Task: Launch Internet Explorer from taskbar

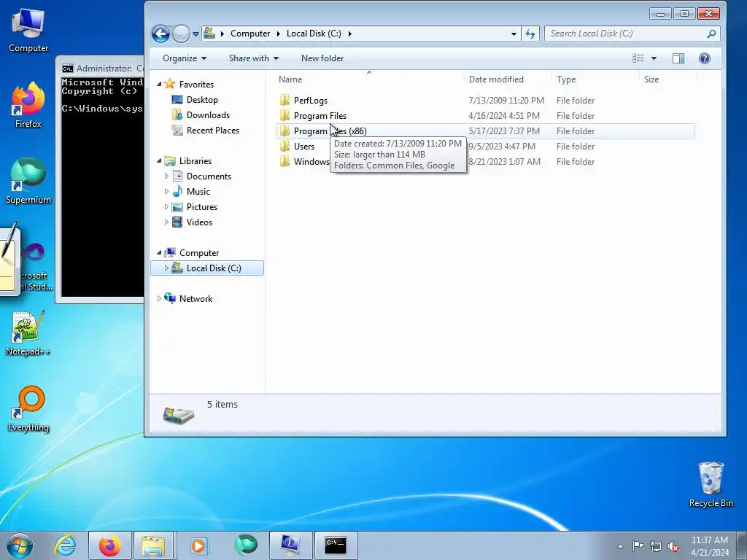Action: (65, 545)
